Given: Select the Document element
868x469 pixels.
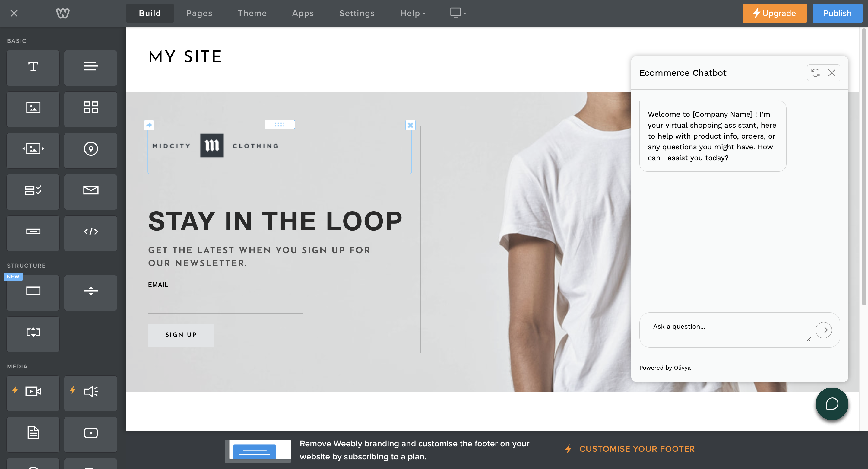Looking at the screenshot, I should [33, 435].
